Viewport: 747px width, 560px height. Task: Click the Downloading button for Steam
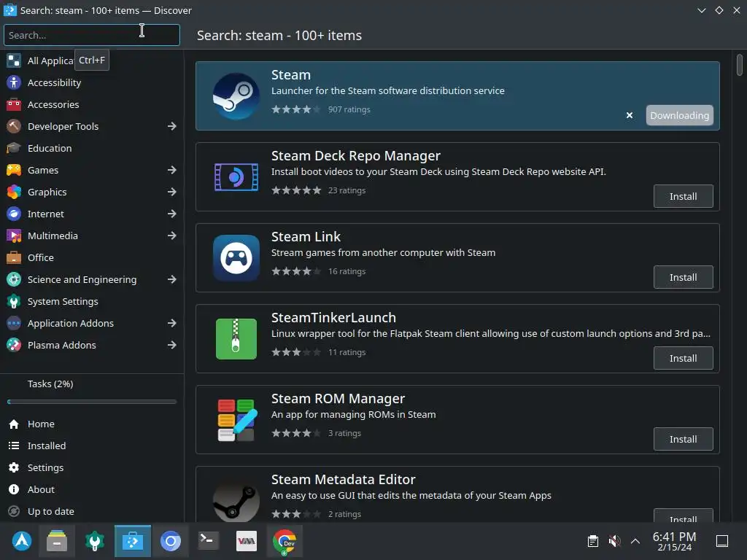coord(679,115)
